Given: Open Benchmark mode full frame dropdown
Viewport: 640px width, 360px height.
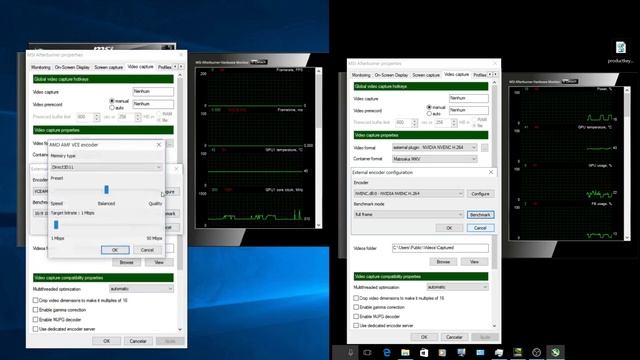Looking at the screenshot, I should pos(409,214).
